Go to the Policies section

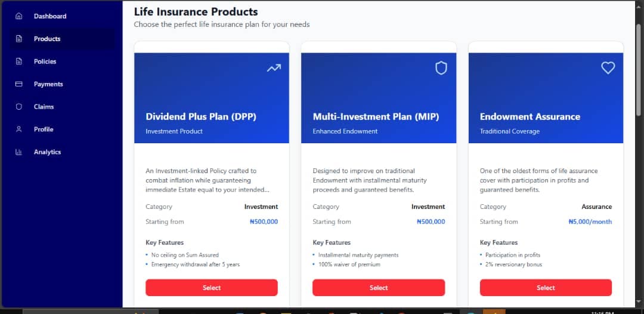point(45,61)
